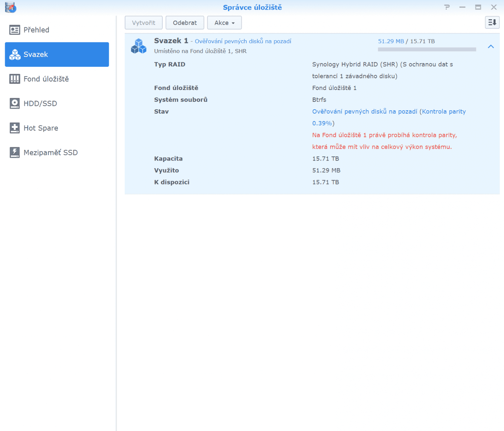Click the Svazek 1 usage progress bar

pyautogui.click(x=427, y=49)
